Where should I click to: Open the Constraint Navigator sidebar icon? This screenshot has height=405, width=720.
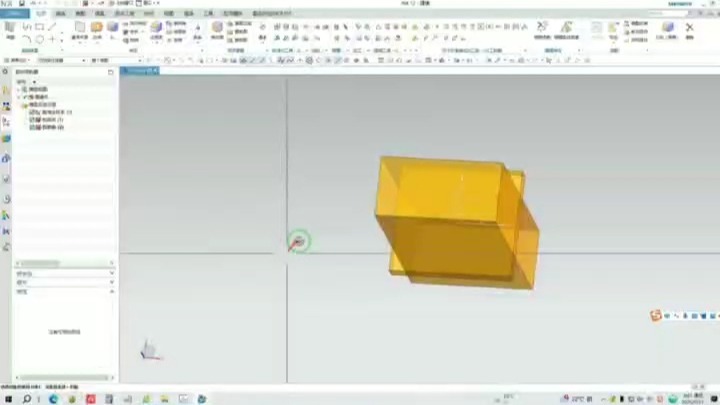coord(6,107)
